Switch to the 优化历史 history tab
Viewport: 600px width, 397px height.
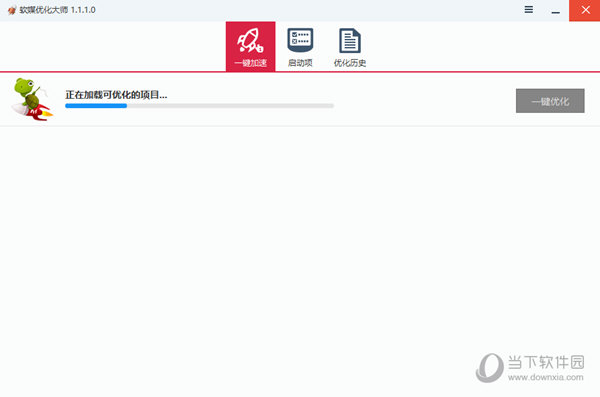coord(350,46)
